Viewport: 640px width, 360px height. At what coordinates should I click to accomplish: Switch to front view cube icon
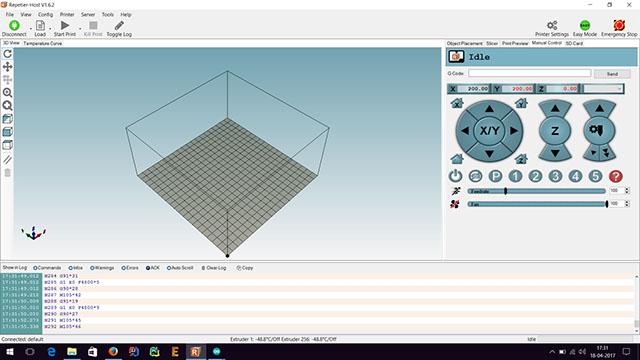tap(7, 132)
